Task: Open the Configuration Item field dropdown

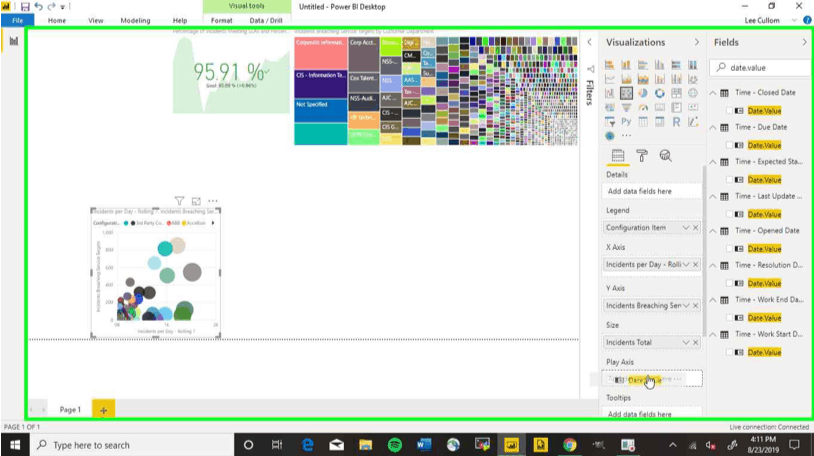Action: 686,227
